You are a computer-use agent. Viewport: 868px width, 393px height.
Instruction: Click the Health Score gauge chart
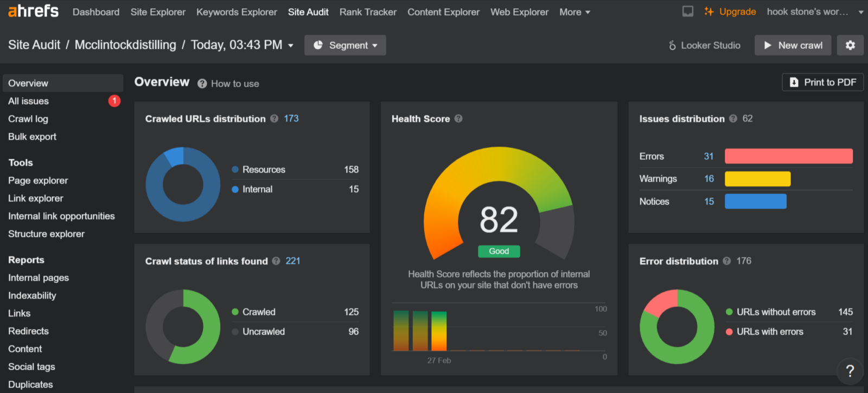click(x=499, y=203)
